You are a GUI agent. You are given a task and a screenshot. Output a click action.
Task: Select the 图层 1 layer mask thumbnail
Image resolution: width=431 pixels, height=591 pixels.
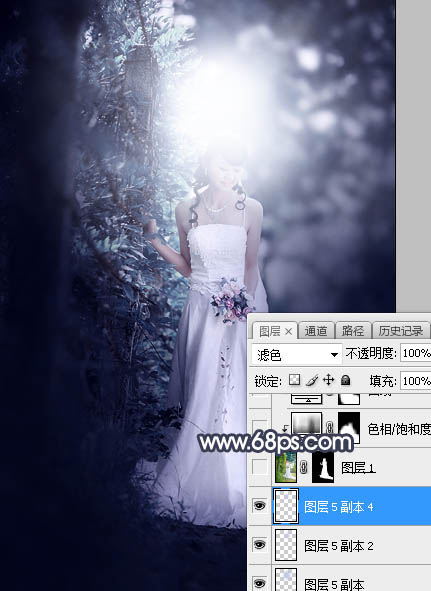coord(323,467)
